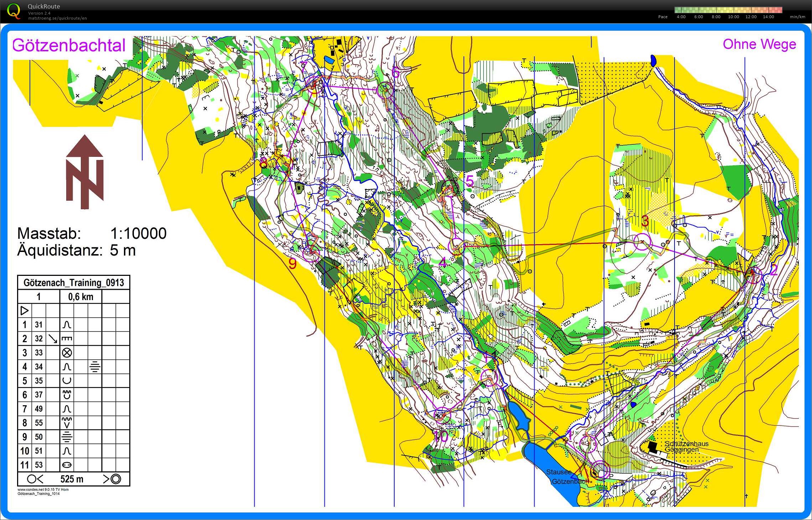The width and height of the screenshot is (812, 520).
Task: Click the pace color scale bar
Action: (x=728, y=10)
